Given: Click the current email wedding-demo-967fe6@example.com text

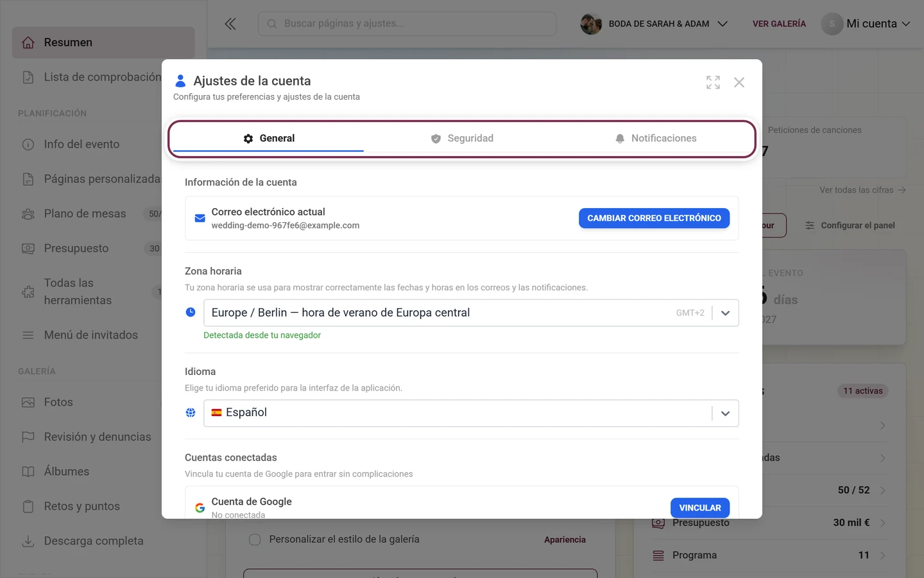Looking at the screenshot, I should (286, 225).
